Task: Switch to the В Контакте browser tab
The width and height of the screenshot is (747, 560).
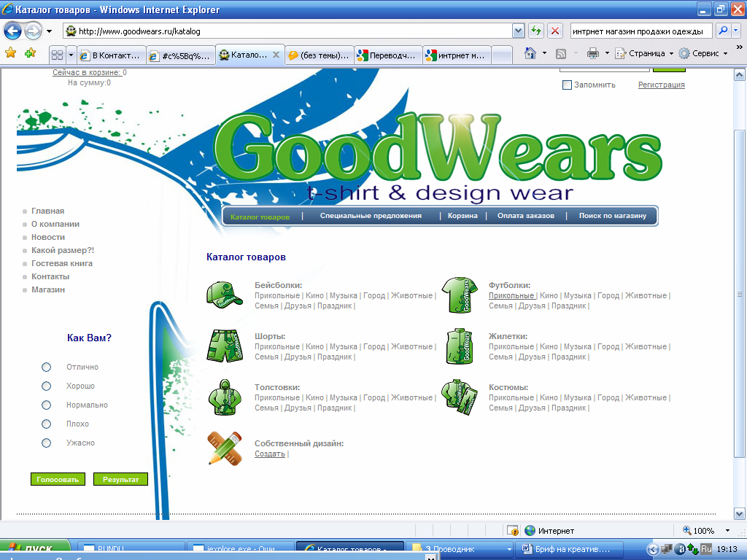Action: click(111, 55)
